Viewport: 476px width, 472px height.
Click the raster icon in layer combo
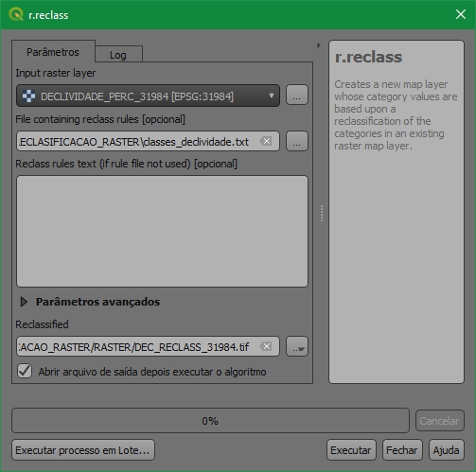28,96
